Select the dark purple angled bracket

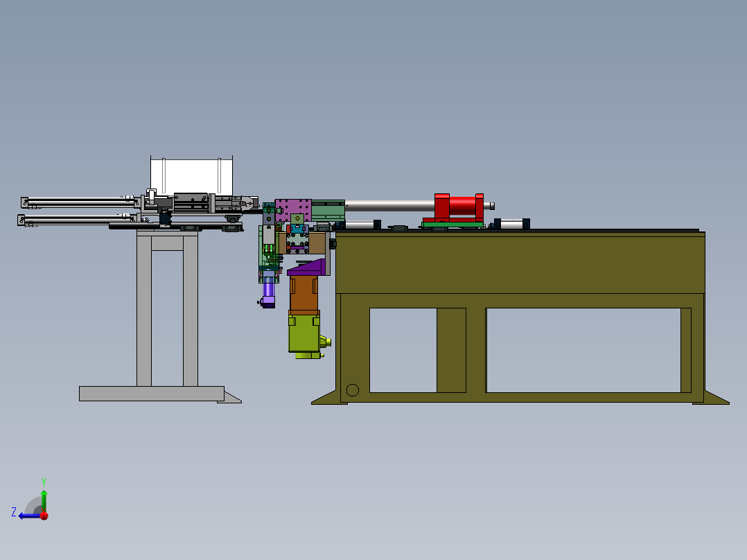tap(307, 268)
